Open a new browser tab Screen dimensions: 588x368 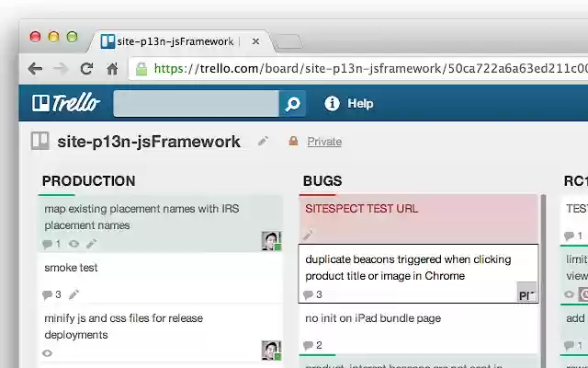(288, 42)
